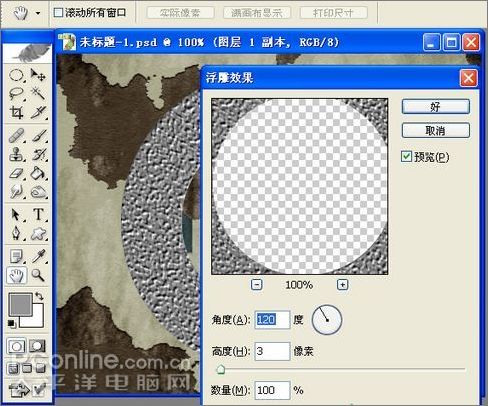
Task: Select the Zoom magnifier tool
Action: tap(38, 275)
